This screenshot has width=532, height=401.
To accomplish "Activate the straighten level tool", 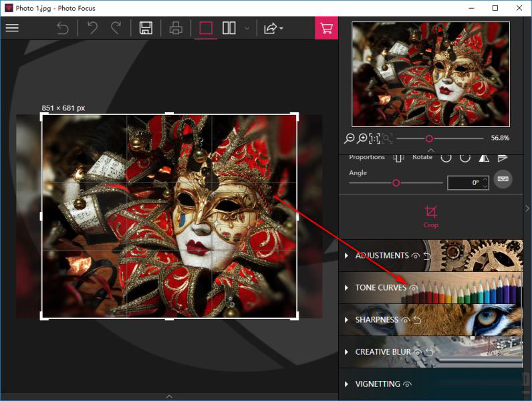I will coord(503,179).
